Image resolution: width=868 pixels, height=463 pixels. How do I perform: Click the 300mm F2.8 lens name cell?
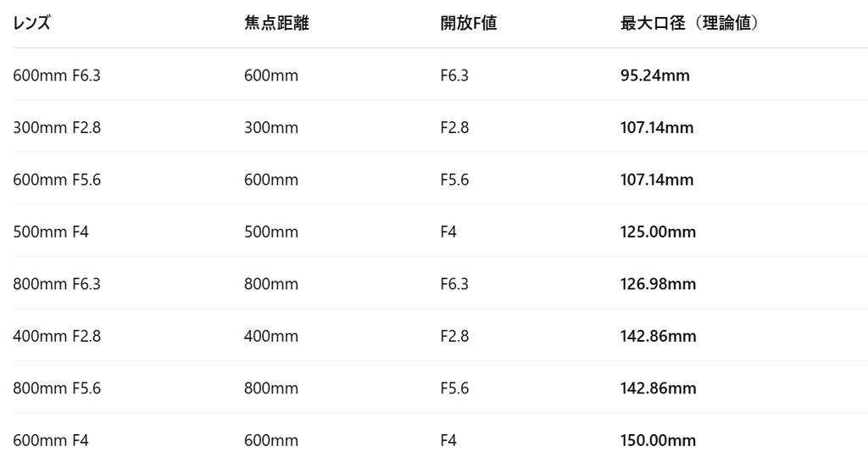point(57,127)
